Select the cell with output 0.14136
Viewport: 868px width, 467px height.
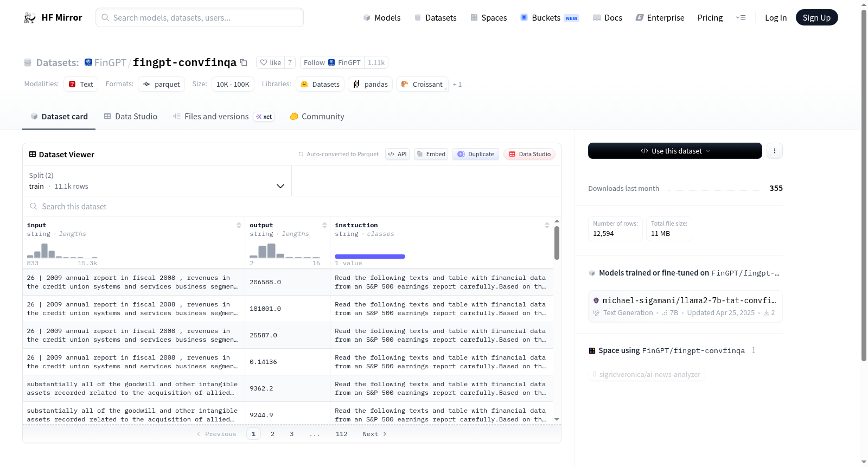288,362
